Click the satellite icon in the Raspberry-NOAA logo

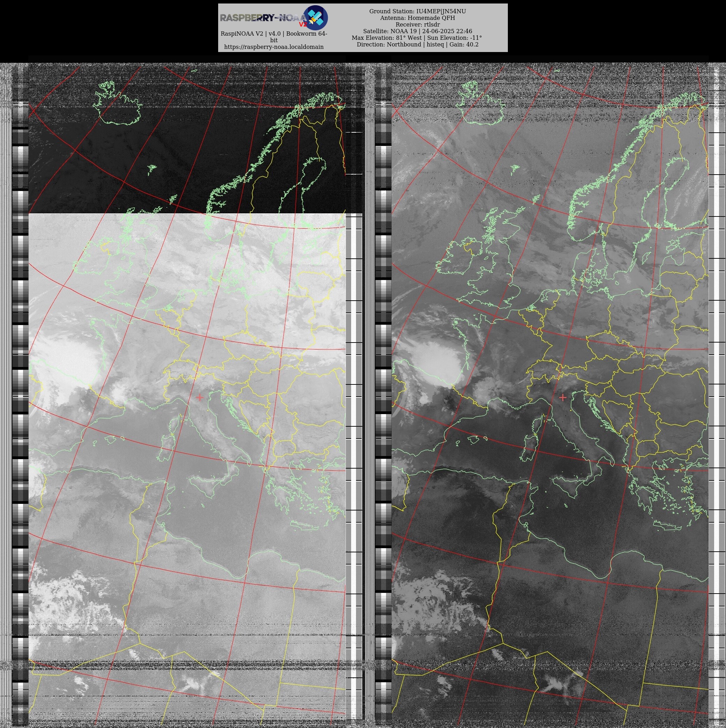(316, 18)
